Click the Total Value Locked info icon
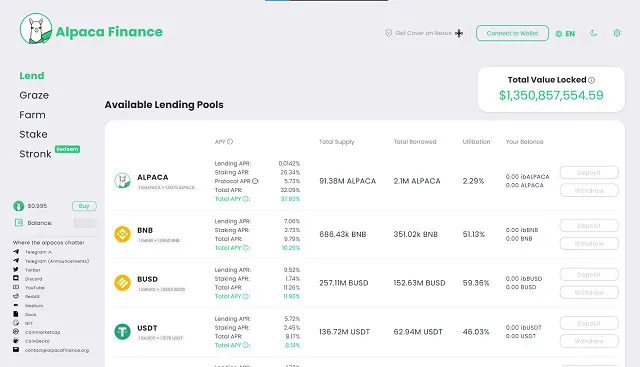Screen dimensions: 640x367 pos(591,80)
